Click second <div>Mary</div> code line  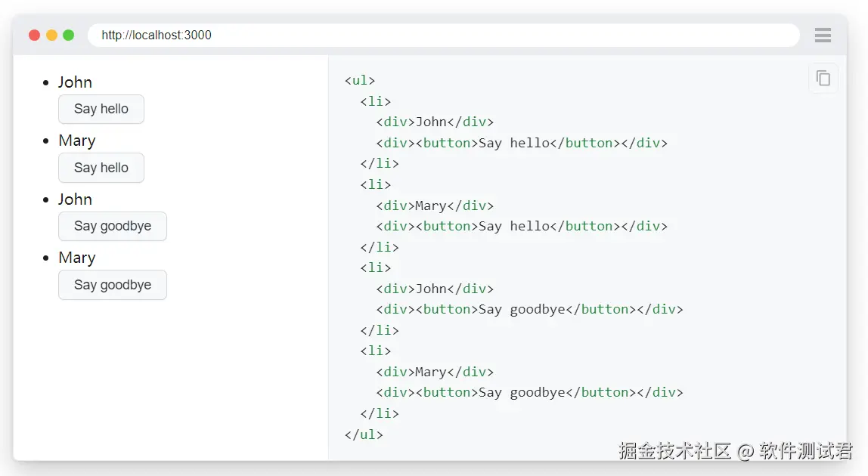[x=435, y=372]
